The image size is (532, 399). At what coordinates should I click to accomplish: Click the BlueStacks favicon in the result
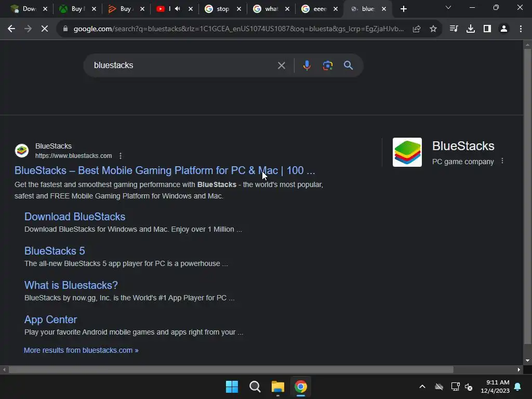tap(22, 151)
